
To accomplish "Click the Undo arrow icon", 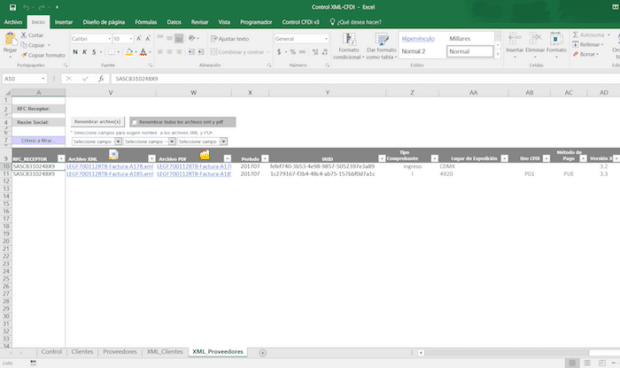I will 26,7.
